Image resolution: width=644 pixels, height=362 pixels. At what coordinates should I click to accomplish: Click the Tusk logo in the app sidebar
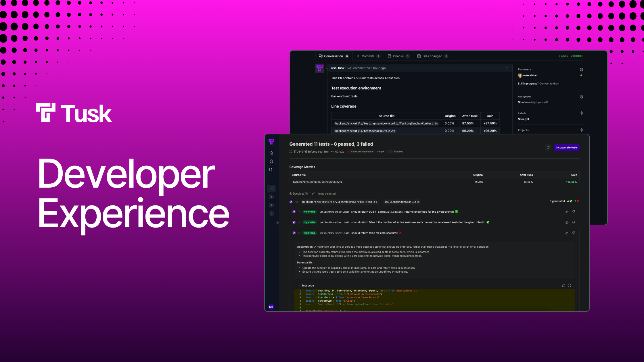271,141
